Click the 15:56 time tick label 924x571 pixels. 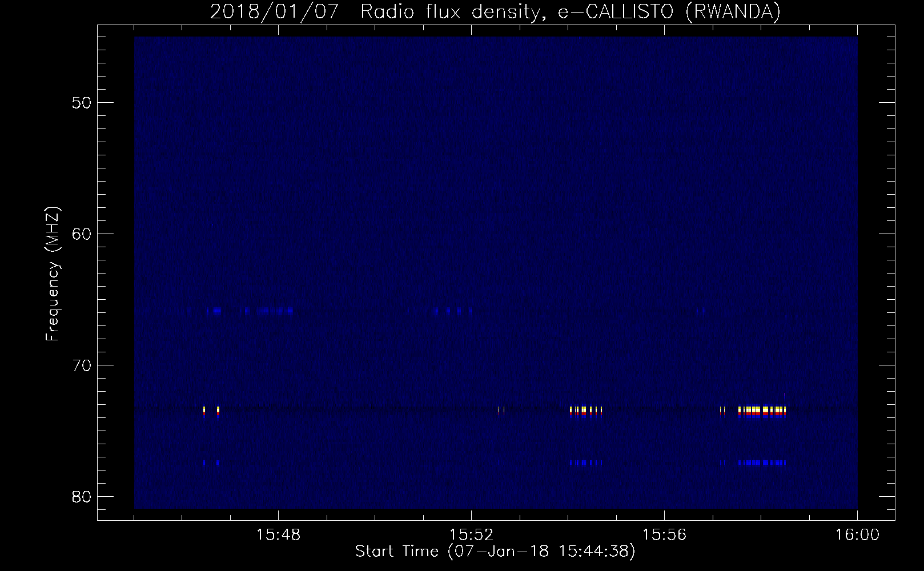point(664,535)
